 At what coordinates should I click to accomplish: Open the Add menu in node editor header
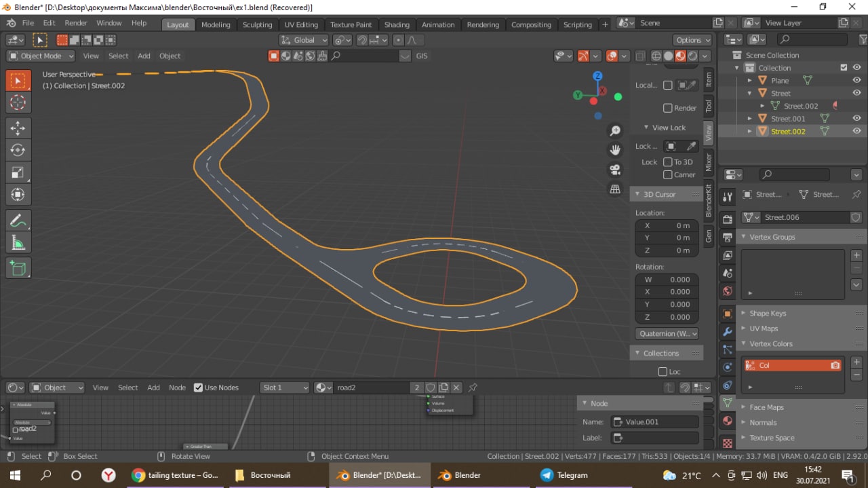(x=153, y=388)
